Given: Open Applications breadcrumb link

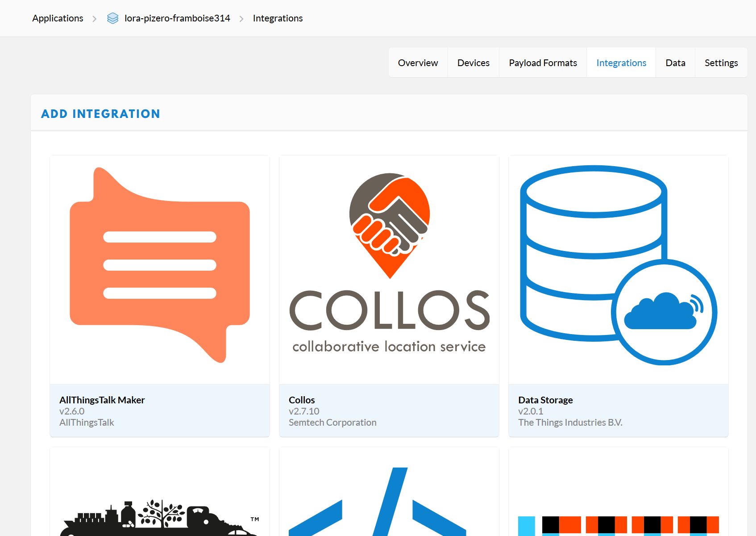Looking at the screenshot, I should [x=58, y=18].
